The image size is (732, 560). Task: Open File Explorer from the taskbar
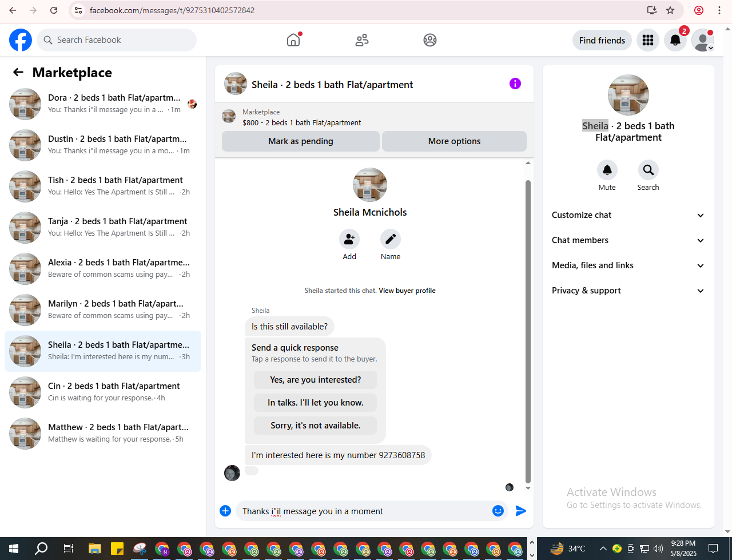(x=94, y=549)
